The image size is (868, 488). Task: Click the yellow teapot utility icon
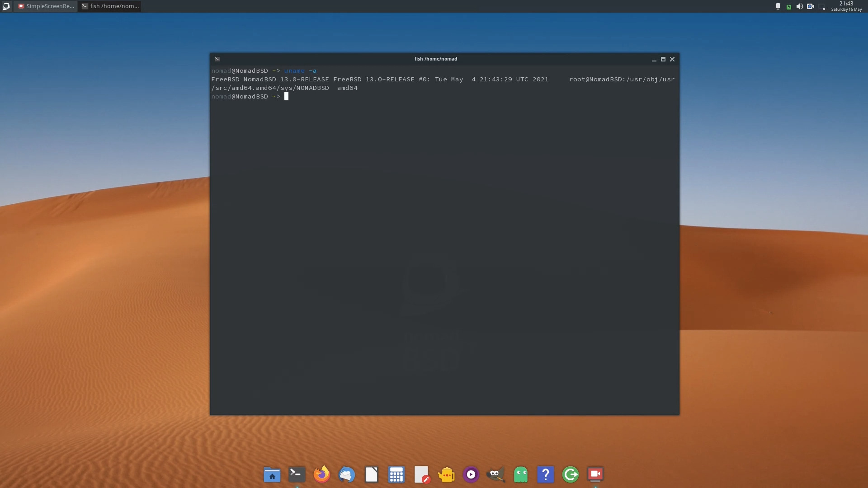point(446,474)
